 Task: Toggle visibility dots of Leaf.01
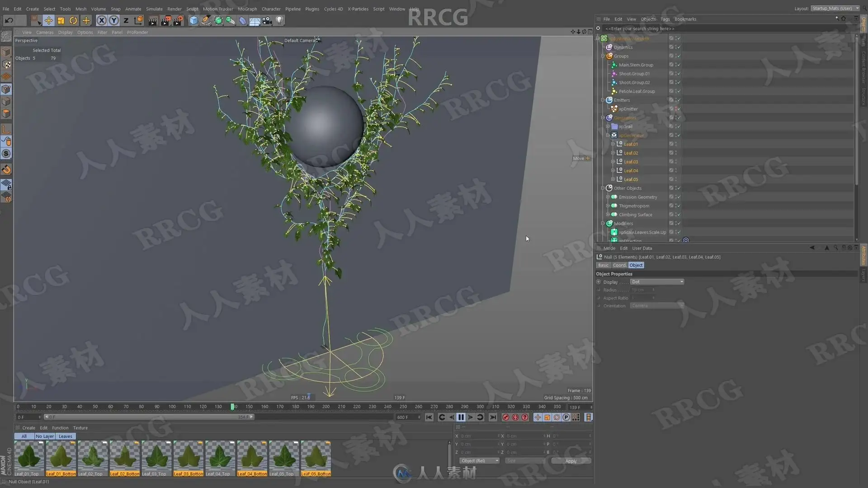(x=676, y=144)
